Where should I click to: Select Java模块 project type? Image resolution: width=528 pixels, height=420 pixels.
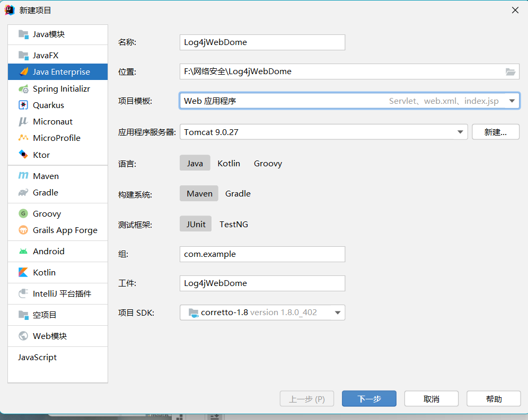pos(58,34)
